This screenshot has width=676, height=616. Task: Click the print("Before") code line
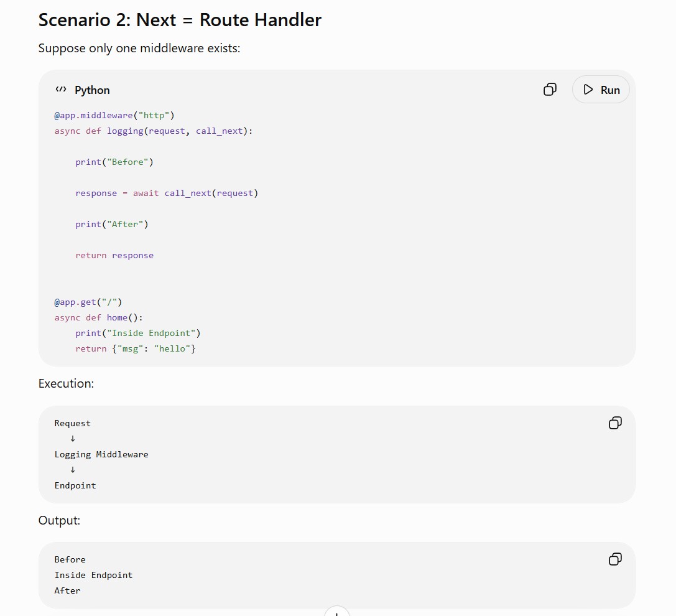(x=114, y=162)
